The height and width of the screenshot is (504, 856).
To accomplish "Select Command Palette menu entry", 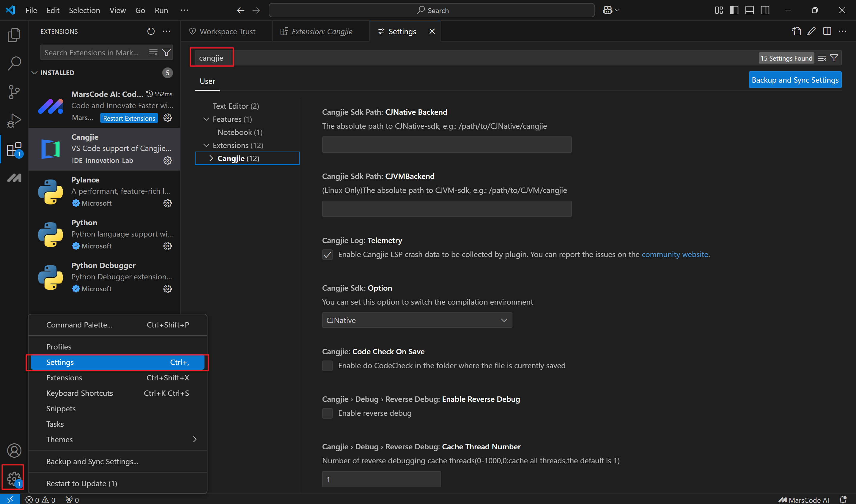I will click(117, 325).
